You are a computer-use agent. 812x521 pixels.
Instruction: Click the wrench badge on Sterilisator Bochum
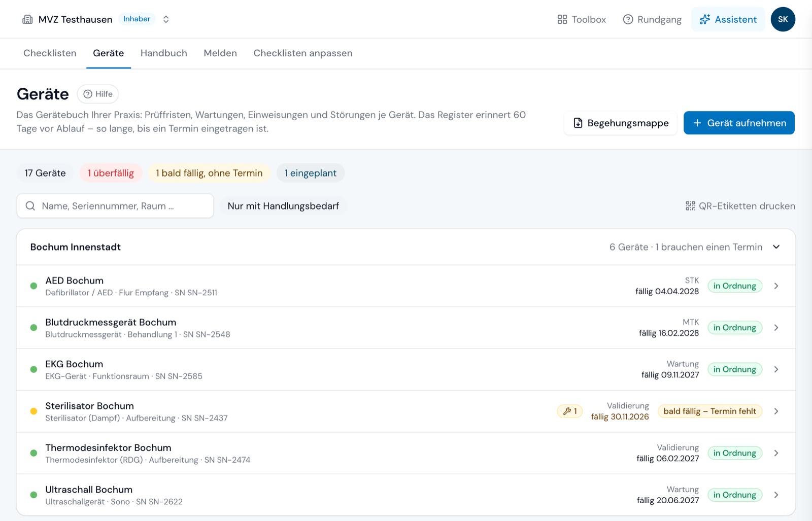pyautogui.click(x=570, y=411)
